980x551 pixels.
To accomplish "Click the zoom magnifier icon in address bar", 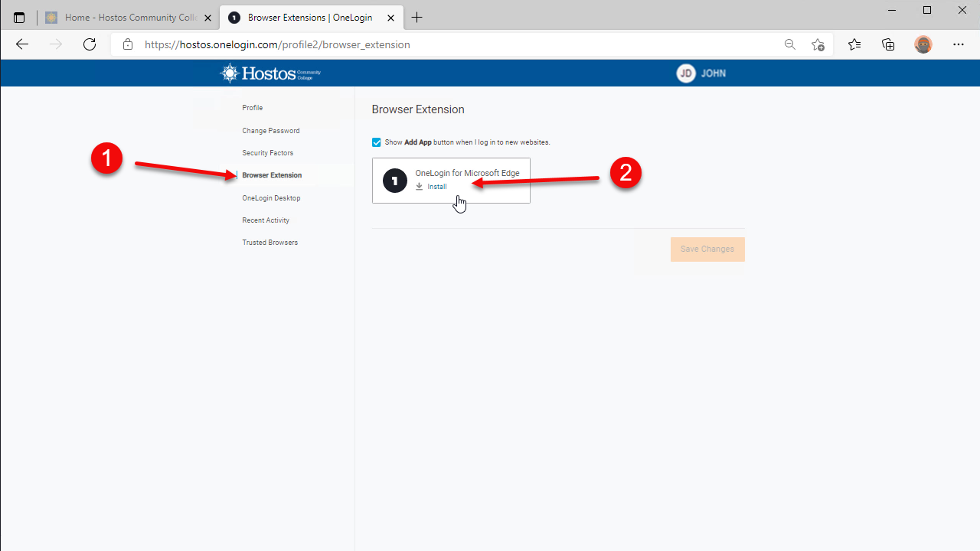I will 790,44.
